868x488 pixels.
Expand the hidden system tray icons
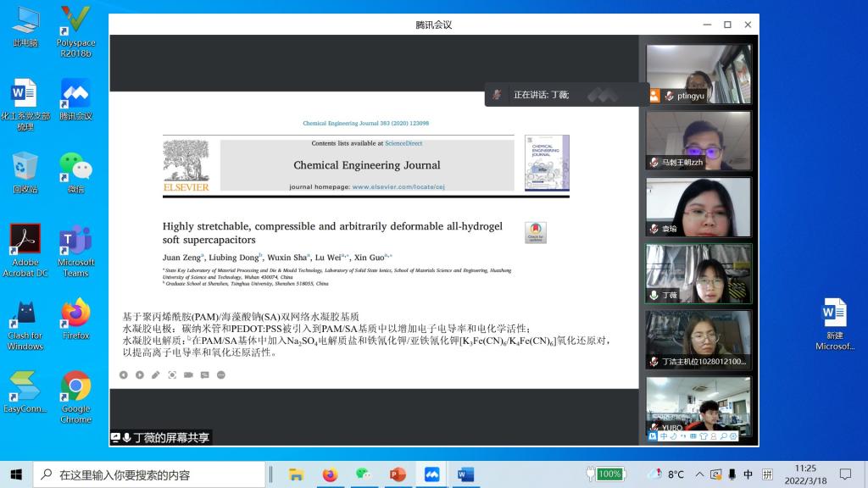coord(700,474)
